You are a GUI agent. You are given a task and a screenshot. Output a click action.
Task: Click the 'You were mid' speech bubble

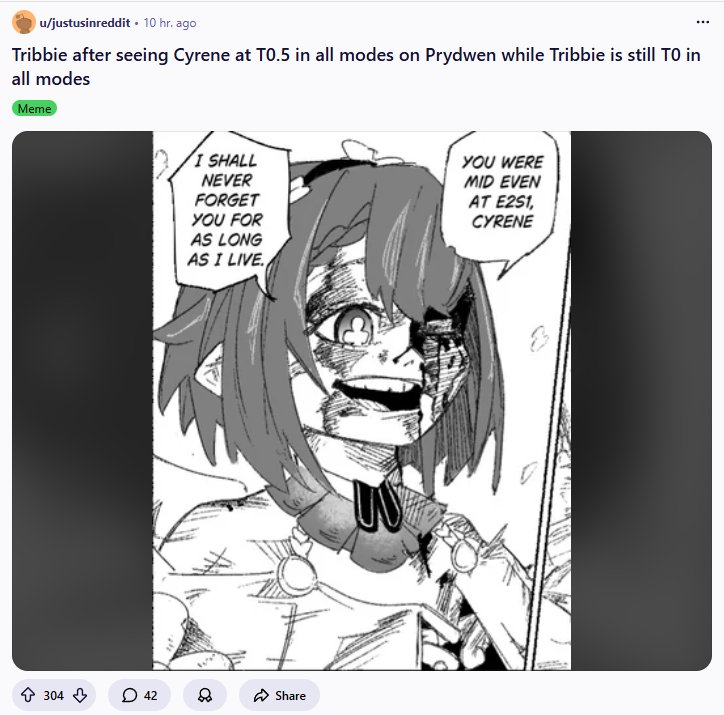(x=501, y=194)
